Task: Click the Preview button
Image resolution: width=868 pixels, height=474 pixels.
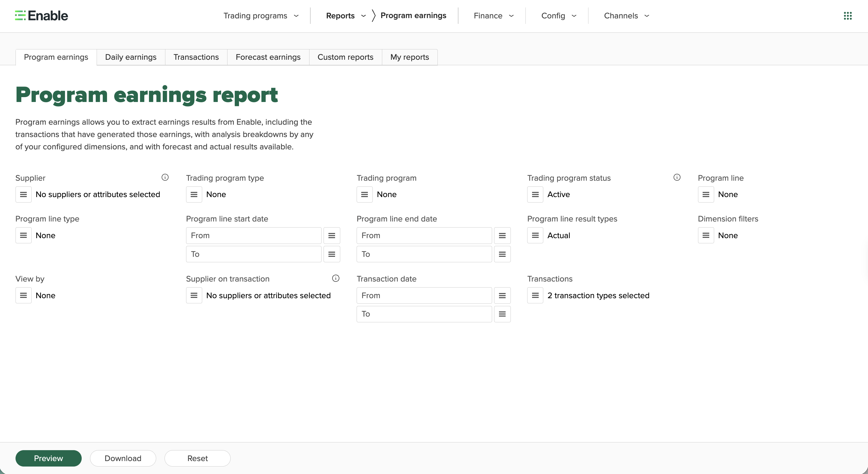Action: click(49, 458)
